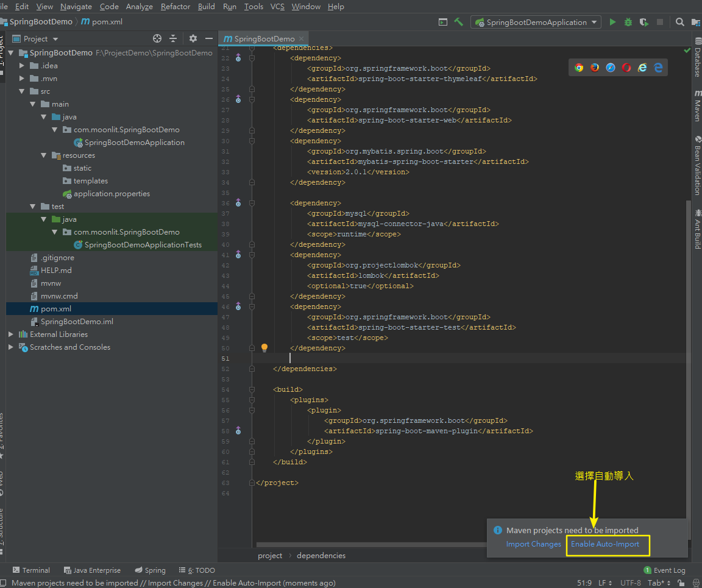Click the stop square icon in the toolbar
The width and height of the screenshot is (702, 588).
[659, 22]
